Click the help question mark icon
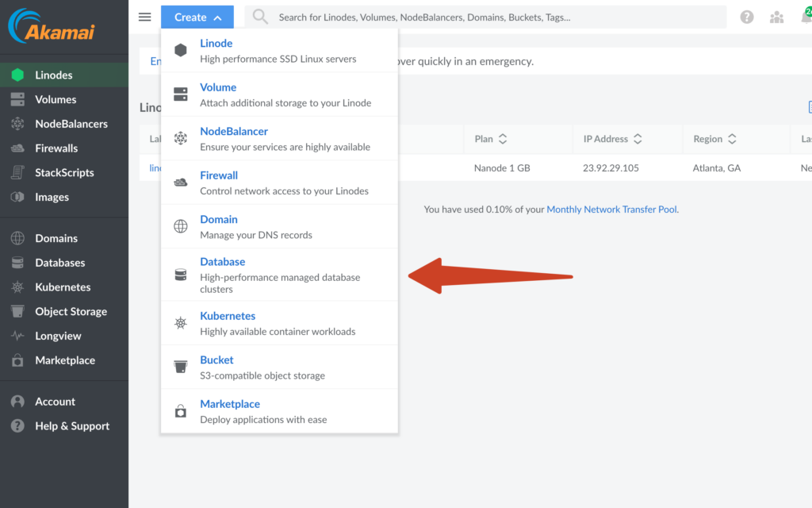The width and height of the screenshot is (812, 508). 746,16
